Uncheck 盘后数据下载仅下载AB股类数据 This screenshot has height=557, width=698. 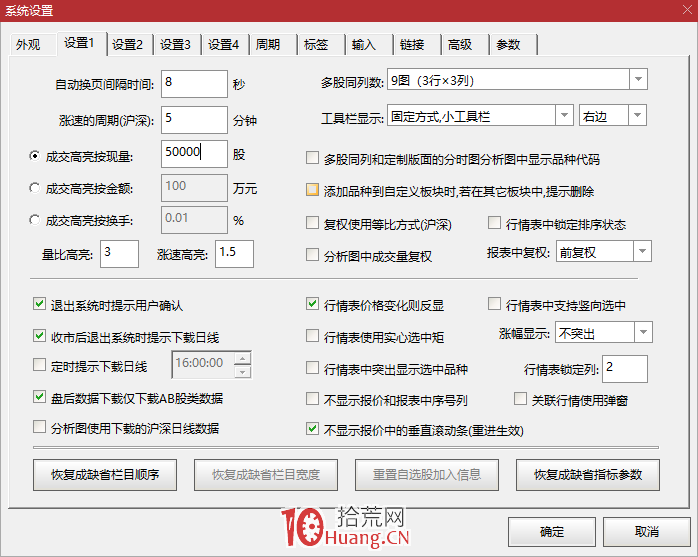[x=39, y=396]
